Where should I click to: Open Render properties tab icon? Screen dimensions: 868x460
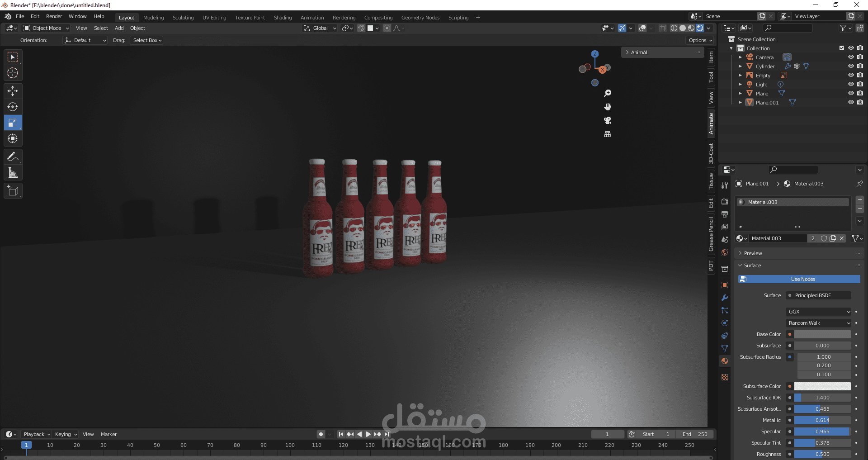coord(725,201)
